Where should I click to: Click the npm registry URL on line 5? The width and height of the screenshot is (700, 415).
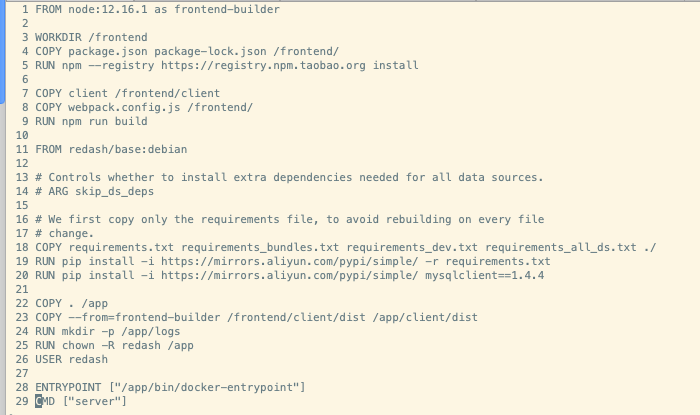click(263, 66)
